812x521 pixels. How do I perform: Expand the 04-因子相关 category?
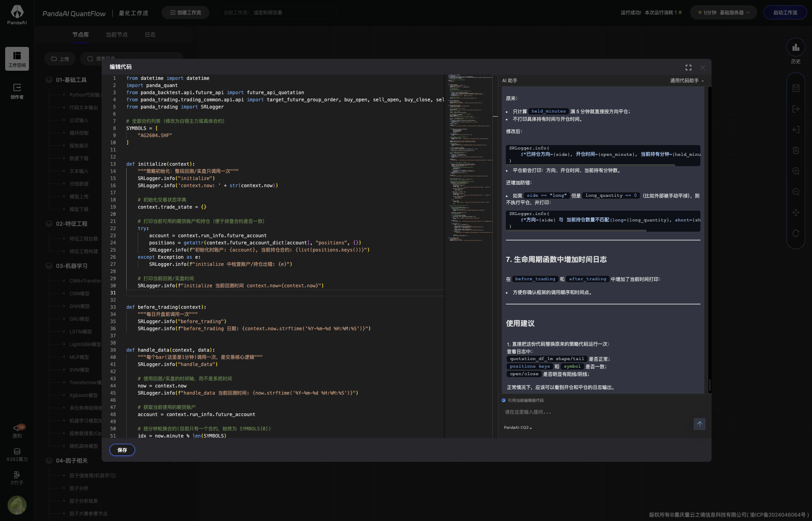click(72, 461)
